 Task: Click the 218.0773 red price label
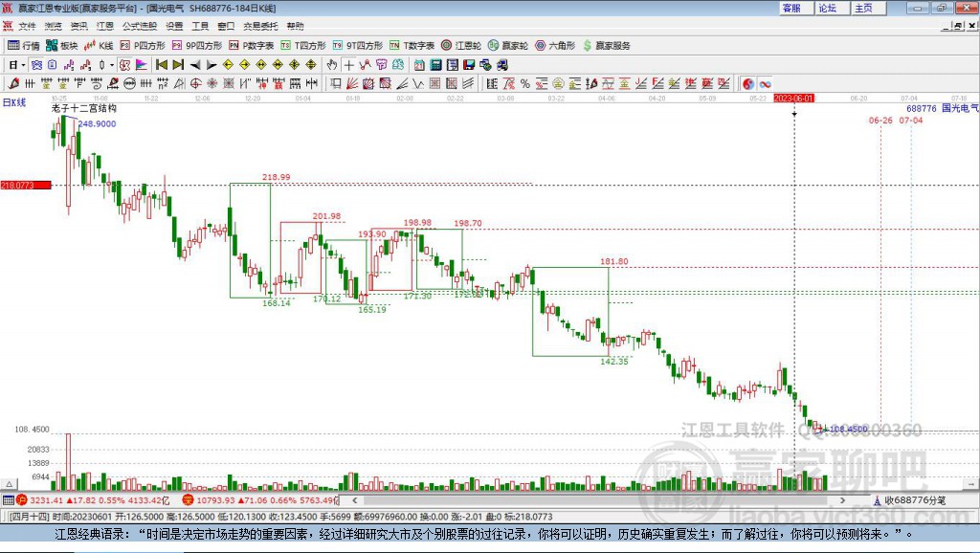pyautogui.click(x=26, y=185)
